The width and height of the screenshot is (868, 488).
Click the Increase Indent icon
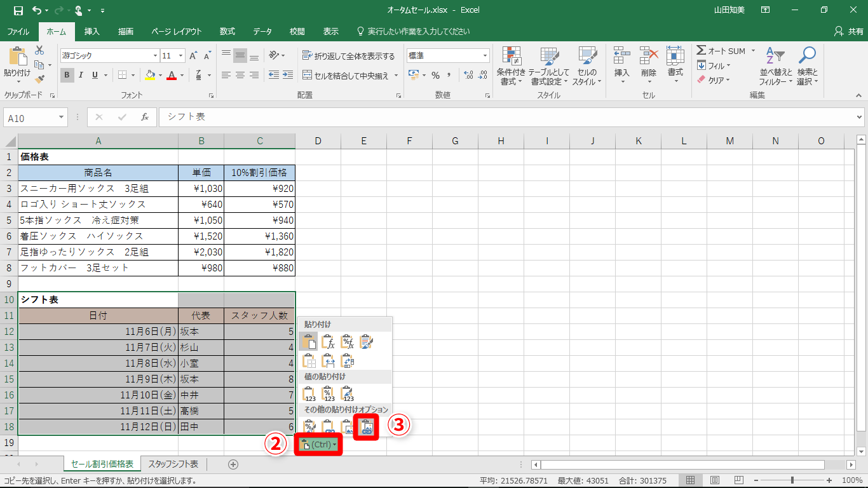[x=287, y=75]
